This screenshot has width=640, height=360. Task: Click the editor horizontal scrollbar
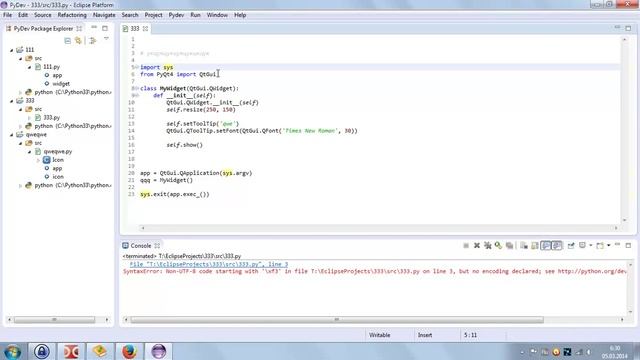tap(380, 228)
